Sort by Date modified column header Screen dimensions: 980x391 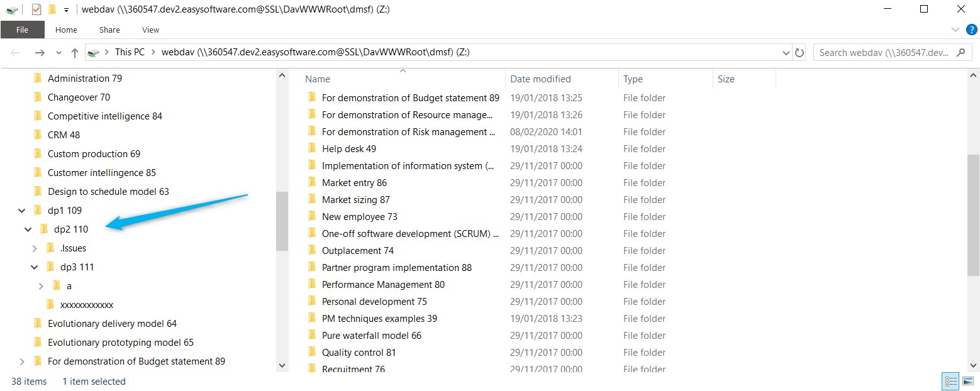pyautogui.click(x=540, y=79)
